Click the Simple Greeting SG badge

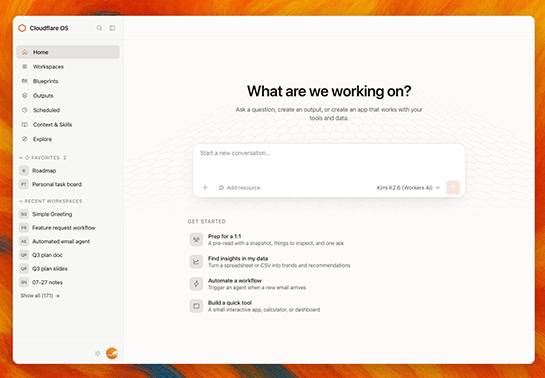click(24, 214)
